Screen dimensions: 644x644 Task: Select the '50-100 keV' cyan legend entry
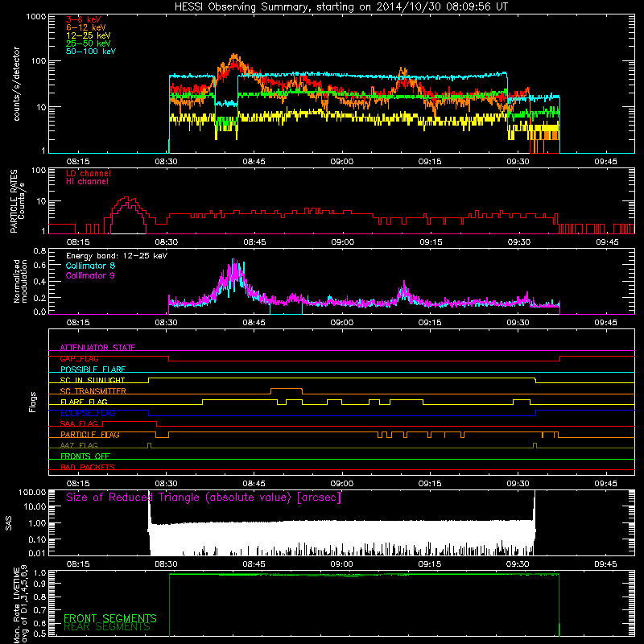click(91, 52)
